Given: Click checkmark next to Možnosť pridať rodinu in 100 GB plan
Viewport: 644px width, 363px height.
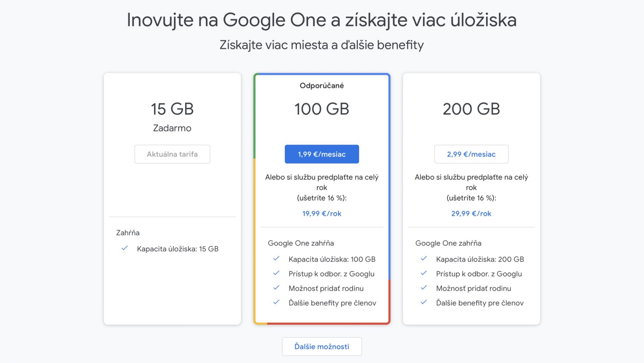Looking at the screenshot, I should click(x=276, y=288).
